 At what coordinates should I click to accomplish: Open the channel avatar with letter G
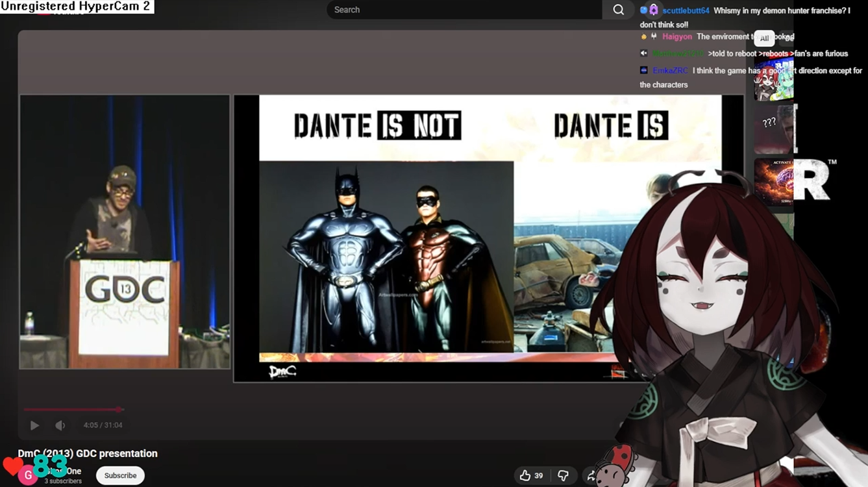[27, 475]
